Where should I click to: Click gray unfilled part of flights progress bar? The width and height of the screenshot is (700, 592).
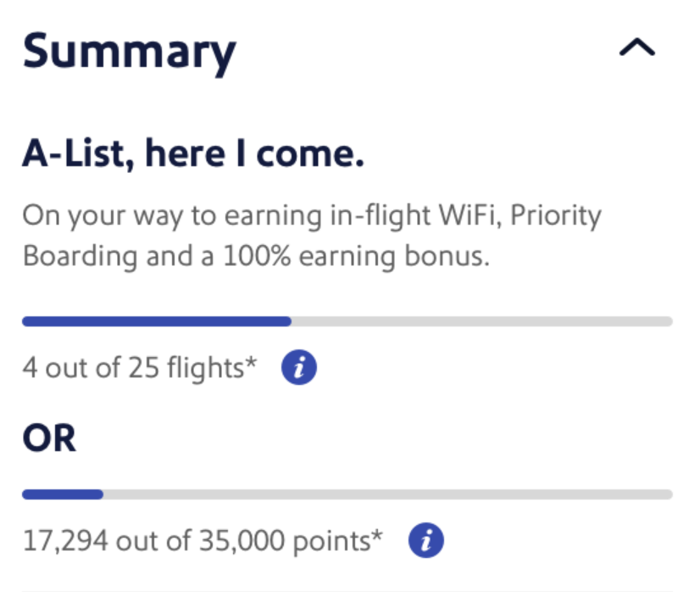481,322
